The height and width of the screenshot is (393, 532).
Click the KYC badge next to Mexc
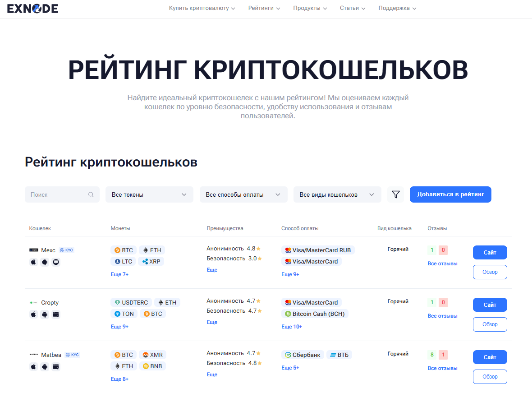[x=66, y=250]
